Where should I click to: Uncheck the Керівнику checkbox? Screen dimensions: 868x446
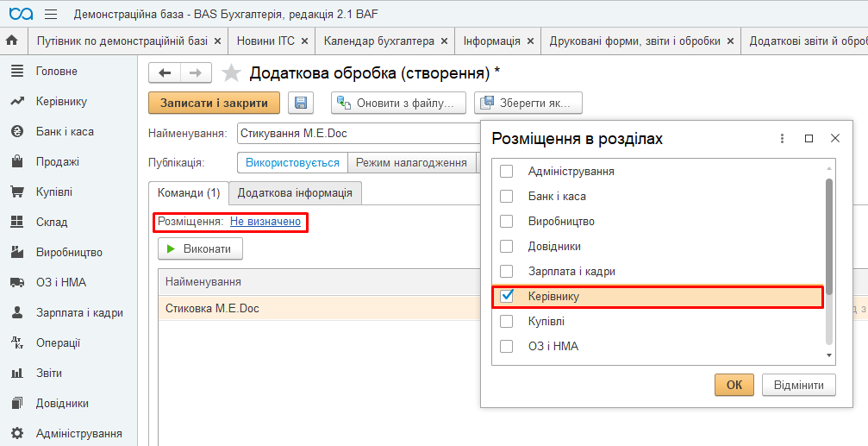point(507,296)
